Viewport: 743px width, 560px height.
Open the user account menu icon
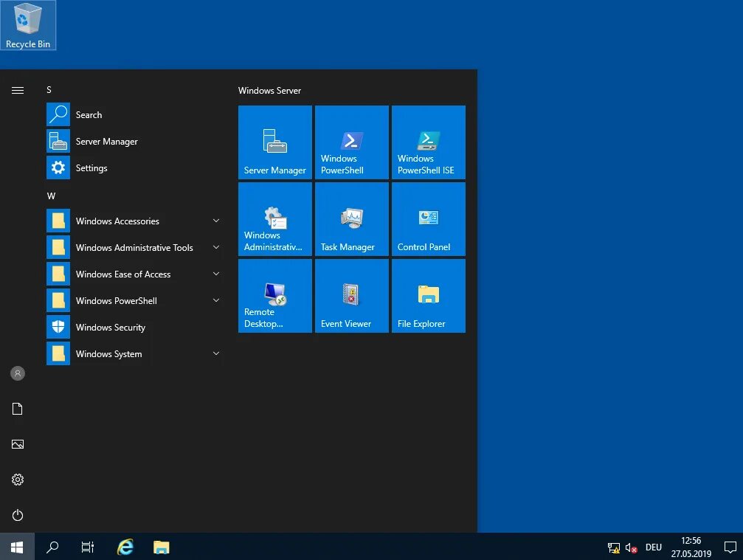tap(18, 373)
